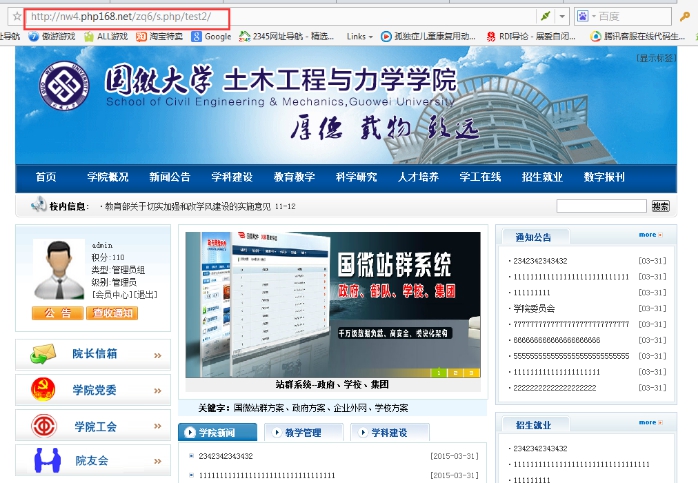Click the 搜索 search button
This screenshot has height=483, width=698.
click(x=660, y=206)
